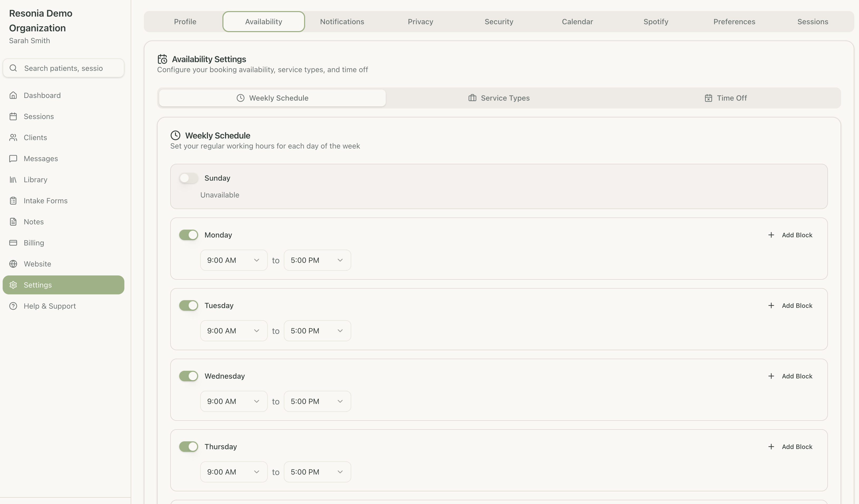
Task: Click the clock icon beside Weekly Schedule heading
Action: point(175,136)
